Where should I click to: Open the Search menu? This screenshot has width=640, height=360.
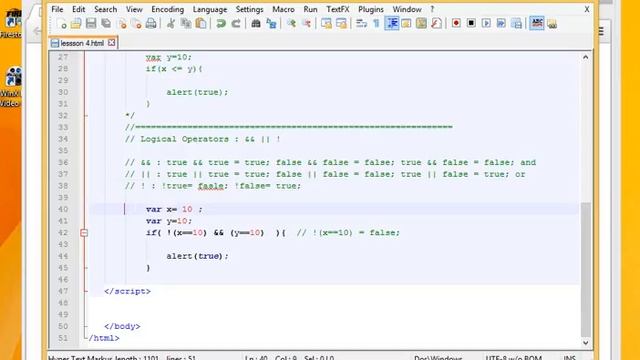coord(105,9)
